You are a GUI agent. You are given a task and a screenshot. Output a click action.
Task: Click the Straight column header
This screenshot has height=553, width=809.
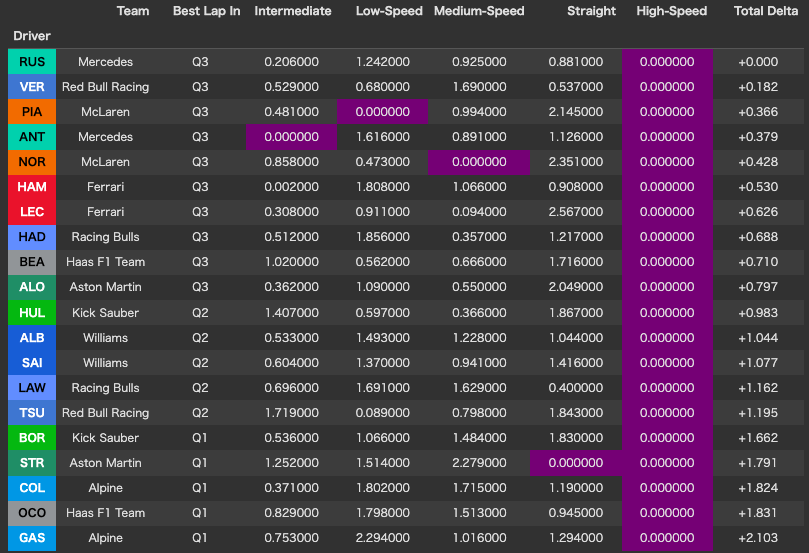tap(591, 11)
